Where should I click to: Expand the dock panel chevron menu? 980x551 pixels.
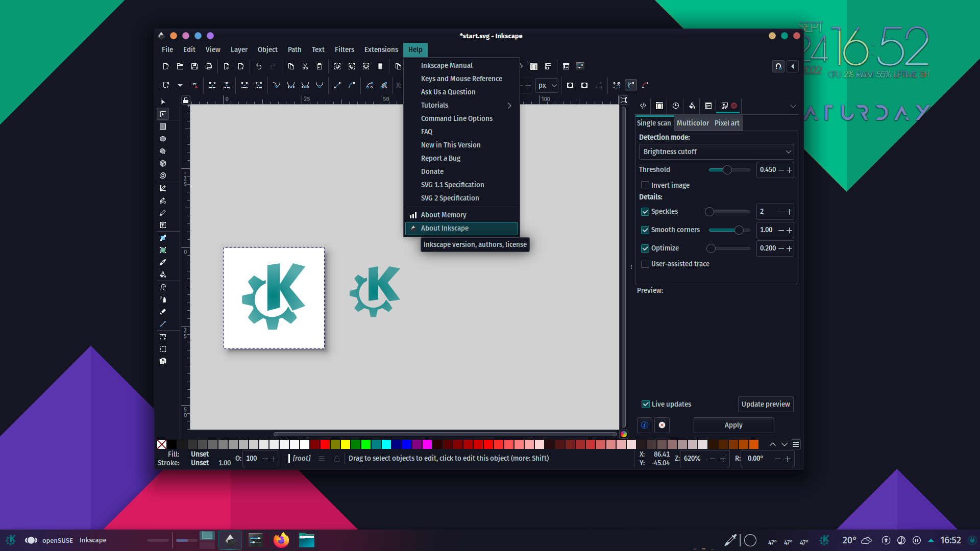coord(793,106)
